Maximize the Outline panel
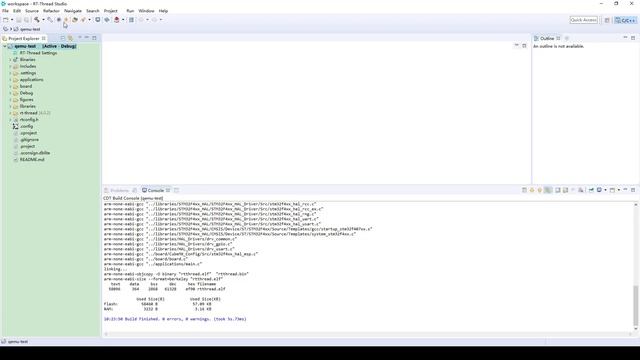 (633, 38)
